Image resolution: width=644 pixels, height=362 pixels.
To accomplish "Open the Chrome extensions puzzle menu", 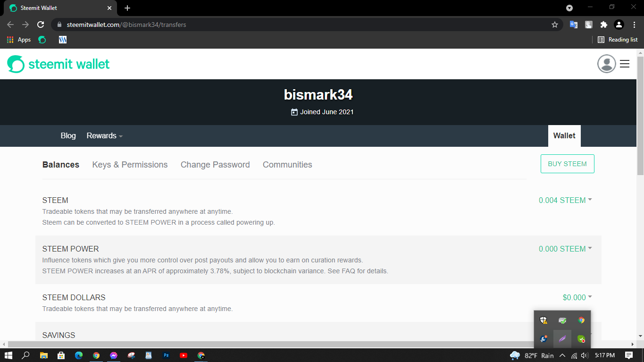I will (603, 25).
